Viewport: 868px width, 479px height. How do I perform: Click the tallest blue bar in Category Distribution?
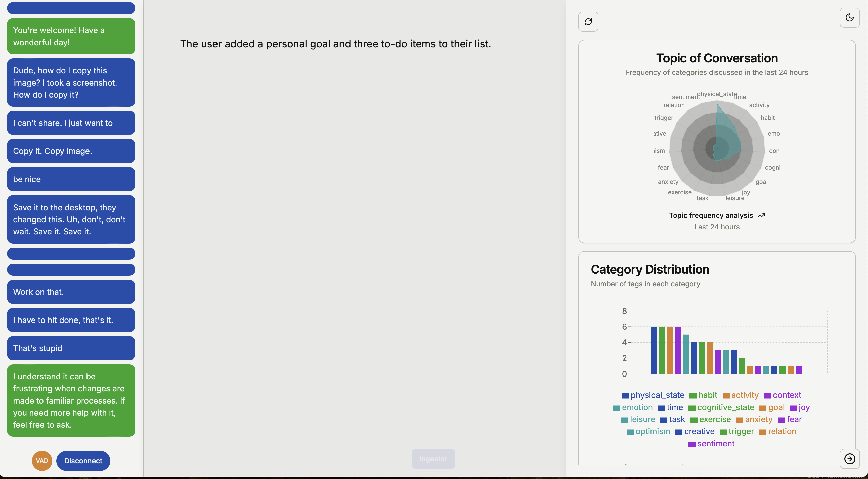[653, 350]
